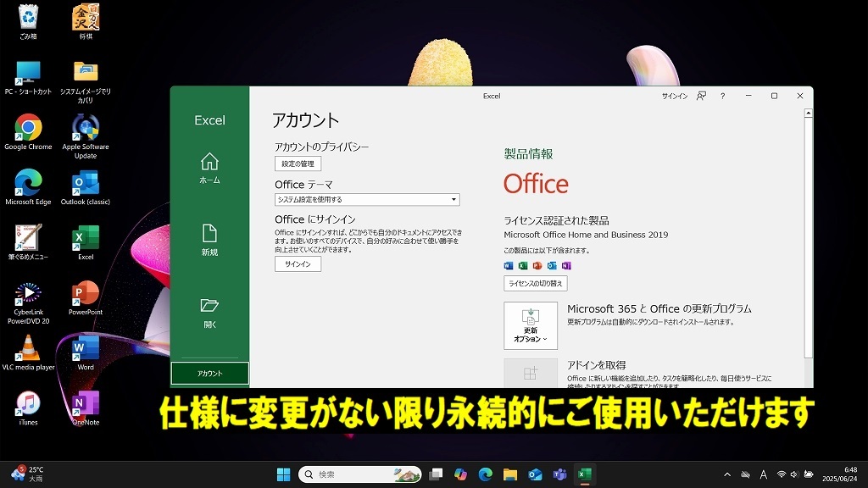Open the system image recovery folder

tap(86, 82)
